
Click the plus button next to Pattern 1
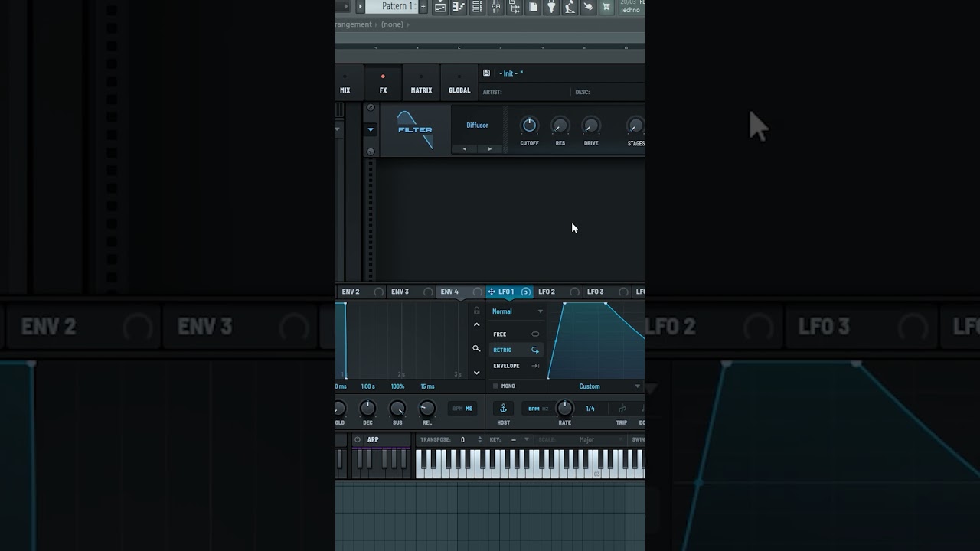tap(423, 7)
